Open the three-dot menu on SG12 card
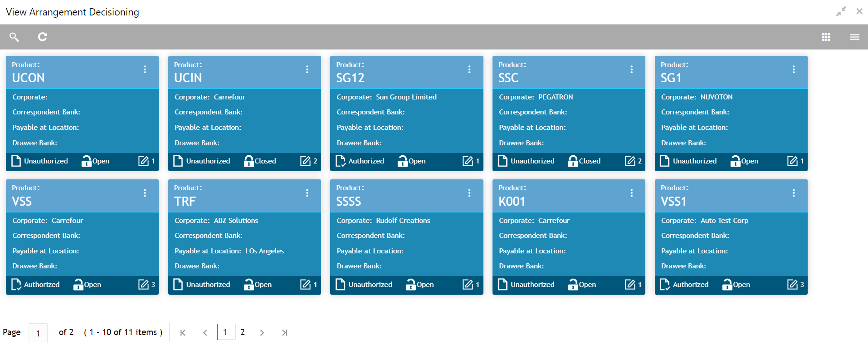 click(x=469, y=69)
